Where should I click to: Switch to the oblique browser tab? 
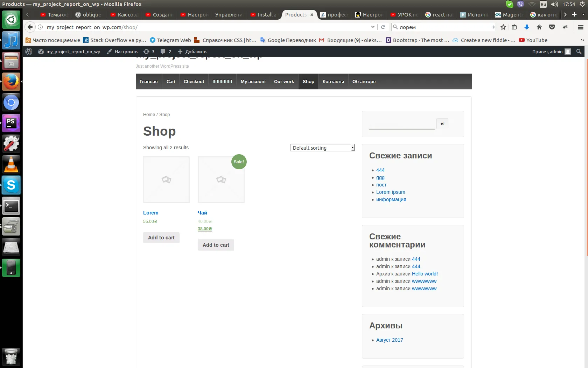click(89, 14)
